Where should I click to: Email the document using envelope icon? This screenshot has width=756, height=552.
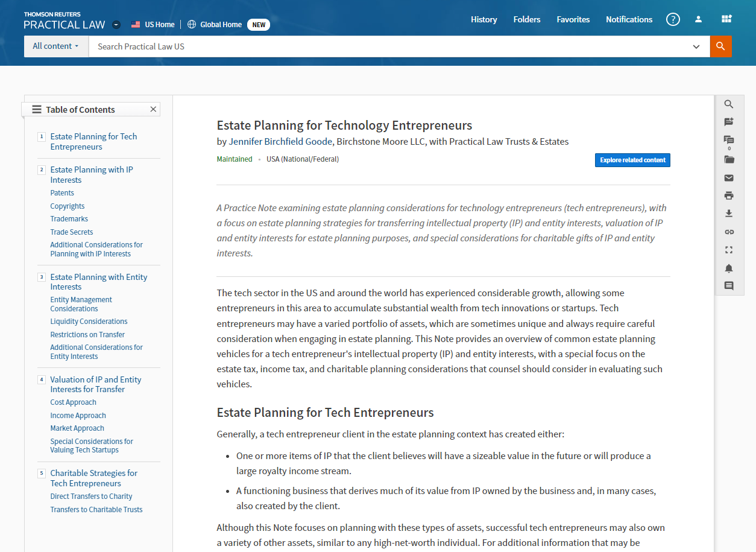tap(729, 177)
